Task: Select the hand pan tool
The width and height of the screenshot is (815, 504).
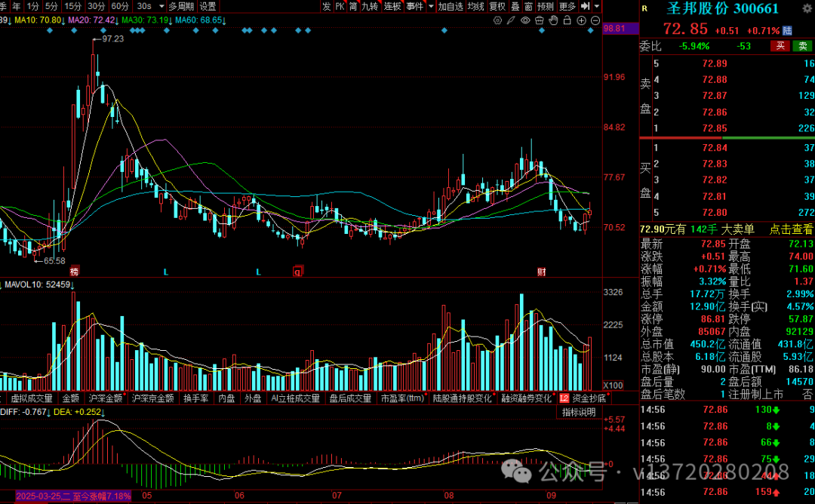Action: point(554,20)
